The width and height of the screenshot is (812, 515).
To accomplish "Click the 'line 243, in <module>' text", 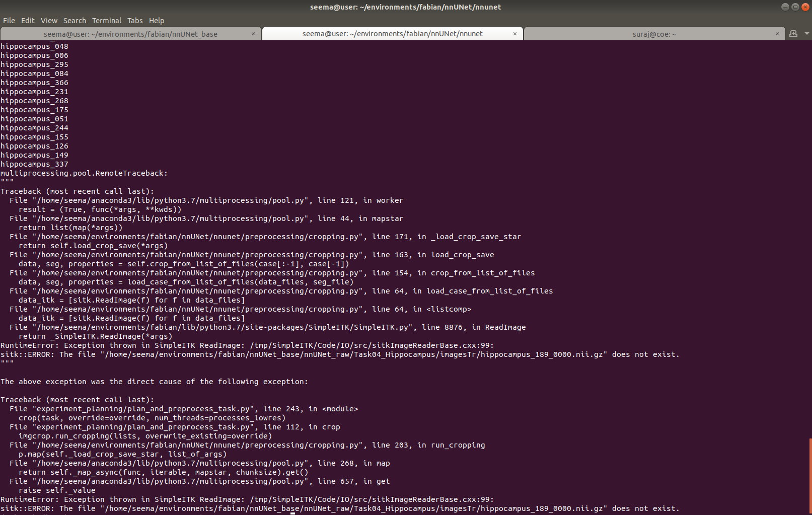I will click(x=311, y=409).
